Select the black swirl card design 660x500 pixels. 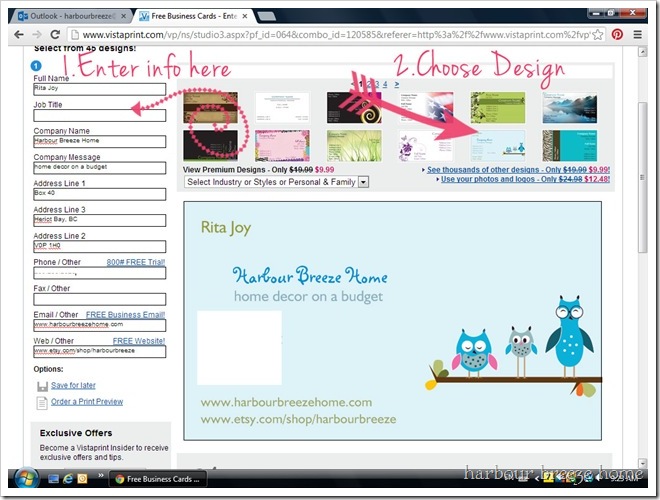click(x=354, y=108)
